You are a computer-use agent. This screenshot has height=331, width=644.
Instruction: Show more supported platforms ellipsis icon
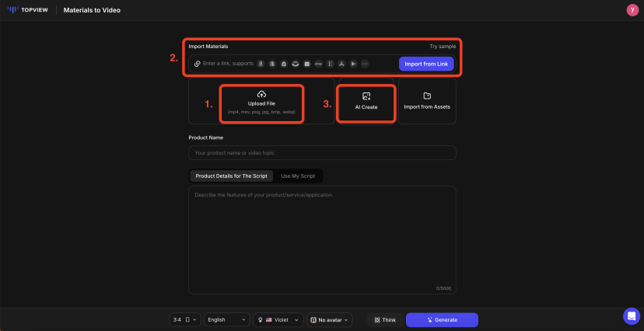click(x=365, y=64)
